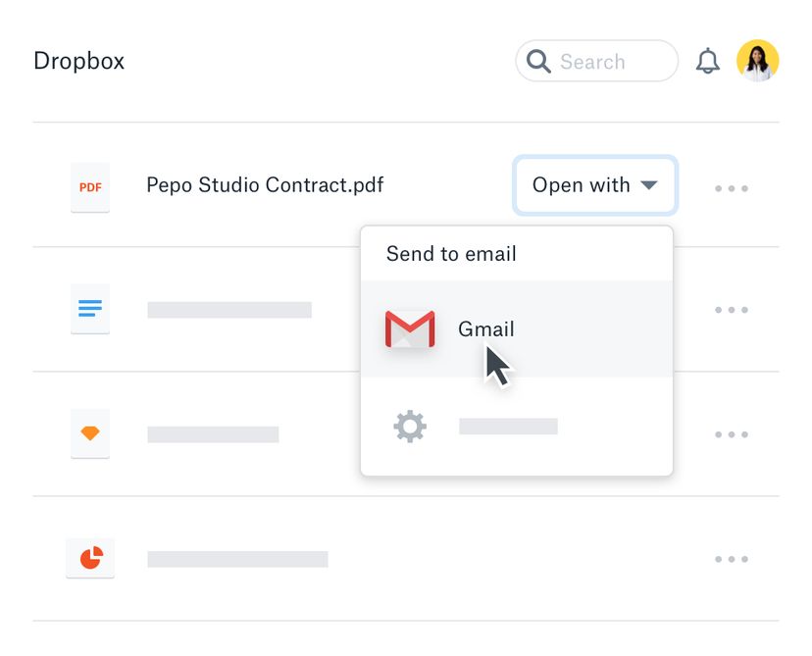Click the Send to email menu header

pos(450,253)
